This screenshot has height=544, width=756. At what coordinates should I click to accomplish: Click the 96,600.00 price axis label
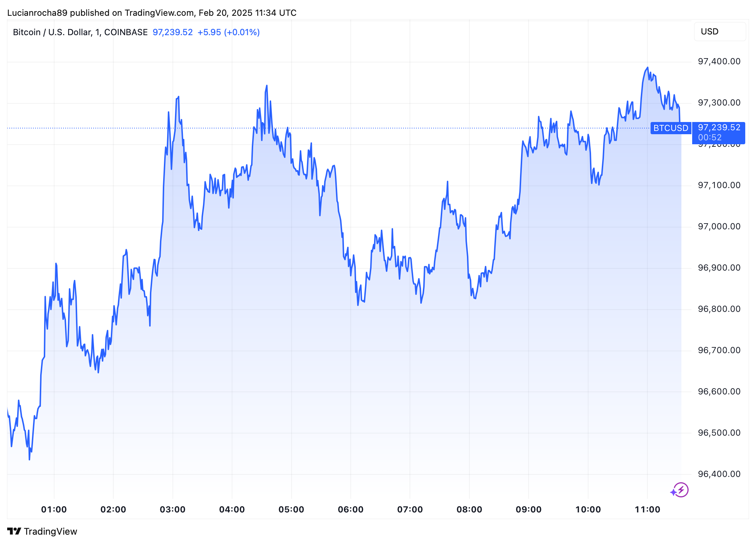719,391
